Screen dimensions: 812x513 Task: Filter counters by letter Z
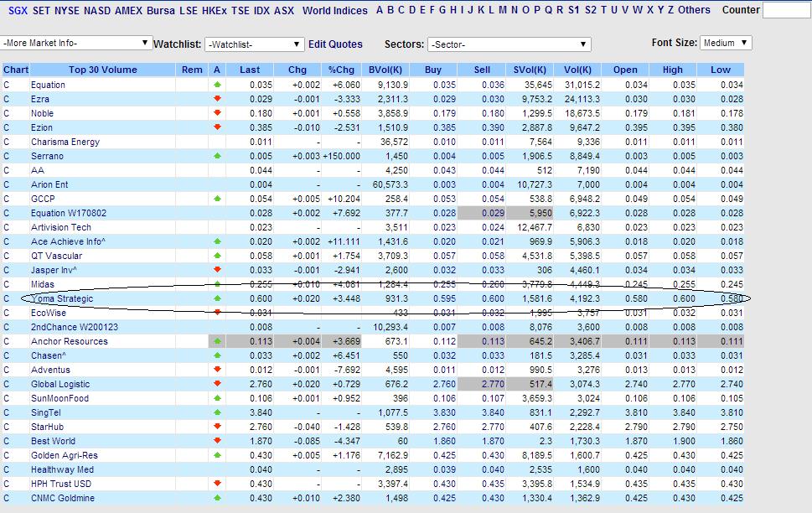pos(670,10)
